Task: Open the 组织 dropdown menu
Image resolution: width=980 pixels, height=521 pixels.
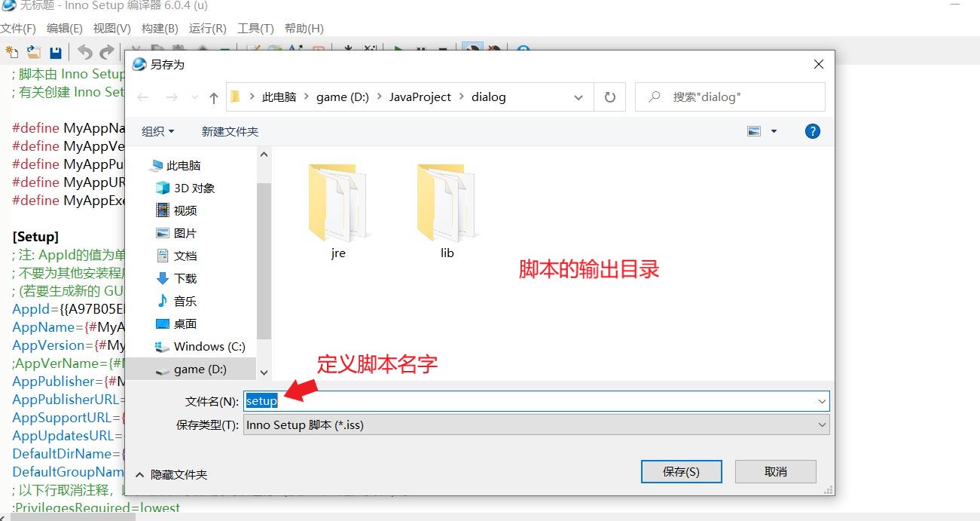Action: [x=158, y=131]
